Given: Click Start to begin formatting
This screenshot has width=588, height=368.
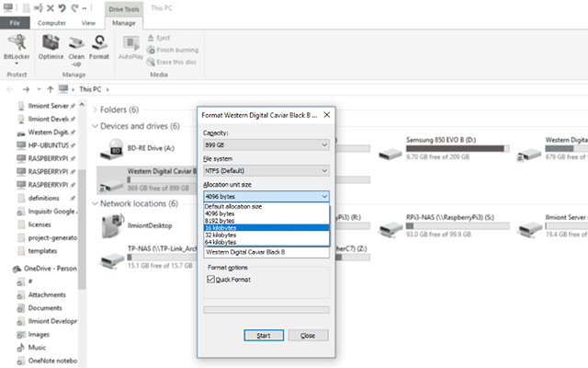Looking at the screenshot, I should [264, 335].
